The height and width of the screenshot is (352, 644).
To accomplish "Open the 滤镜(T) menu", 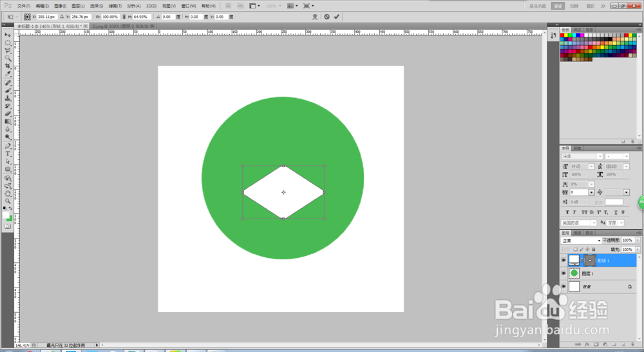I will pyautogui.click(x=115, y=6).
